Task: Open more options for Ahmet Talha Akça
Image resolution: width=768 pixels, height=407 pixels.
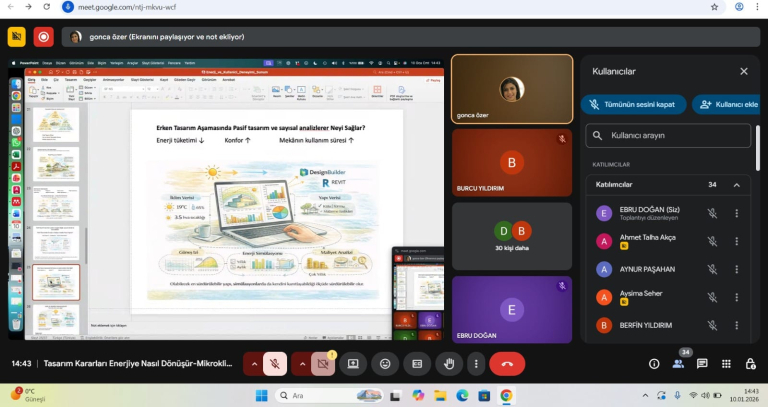Action: [737, 241]
